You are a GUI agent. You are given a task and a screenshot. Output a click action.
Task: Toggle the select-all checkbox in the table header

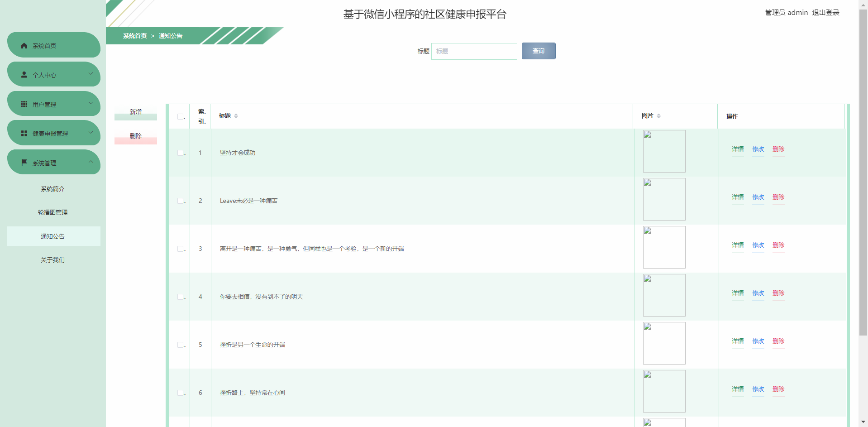181,116
